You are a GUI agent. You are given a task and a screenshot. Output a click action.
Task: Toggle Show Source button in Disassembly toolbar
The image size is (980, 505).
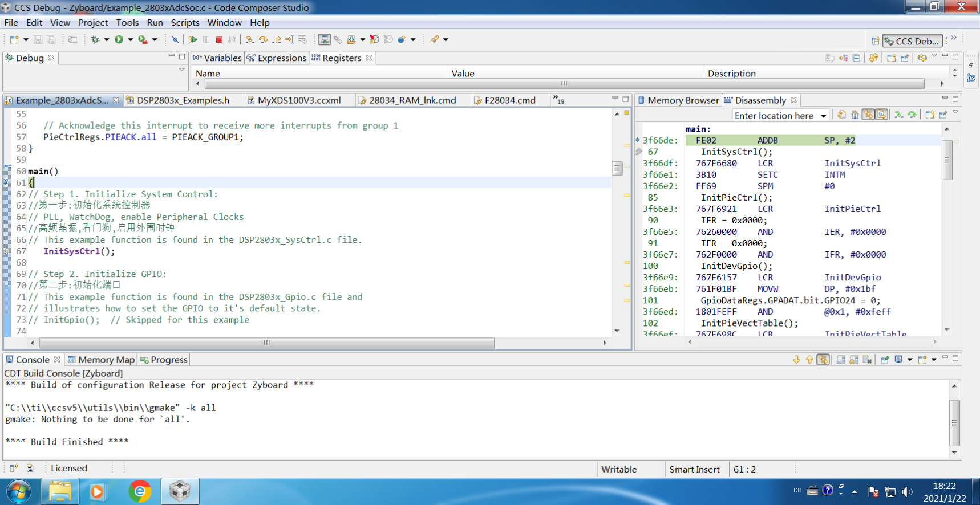[881, 115]
